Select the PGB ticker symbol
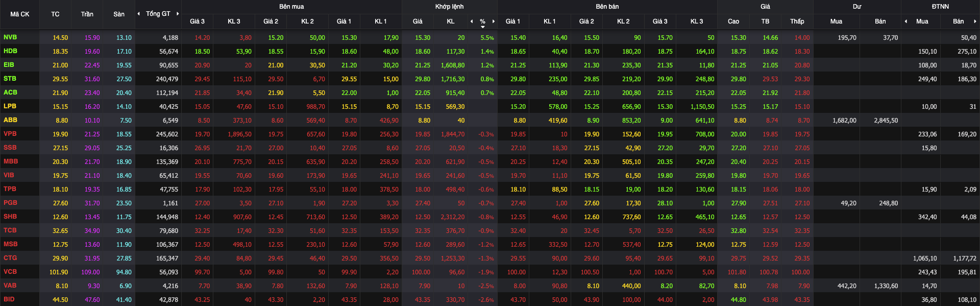Image resolution: width=980 pixels, height=306 pixels. [x=10, y=203]
